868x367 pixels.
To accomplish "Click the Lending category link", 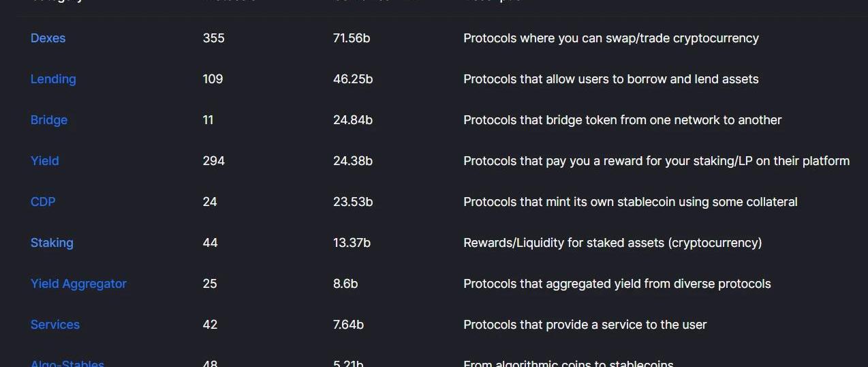I will click(53, 79).
